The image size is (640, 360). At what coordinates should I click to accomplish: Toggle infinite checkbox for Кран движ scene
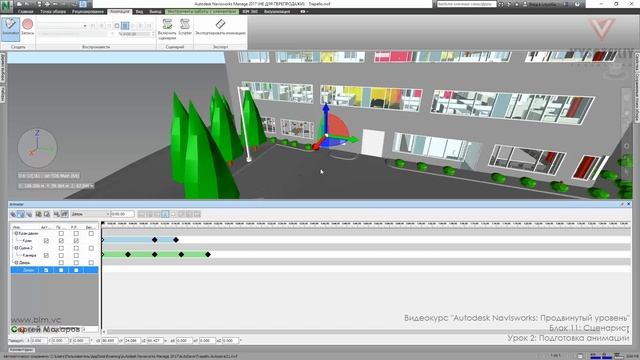[91, 233]
